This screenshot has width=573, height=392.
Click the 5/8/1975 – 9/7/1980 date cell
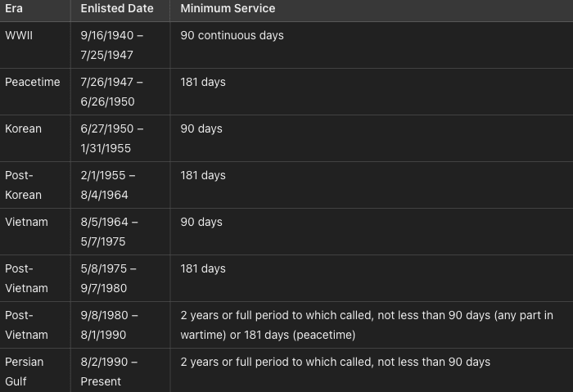click(108, 278)
